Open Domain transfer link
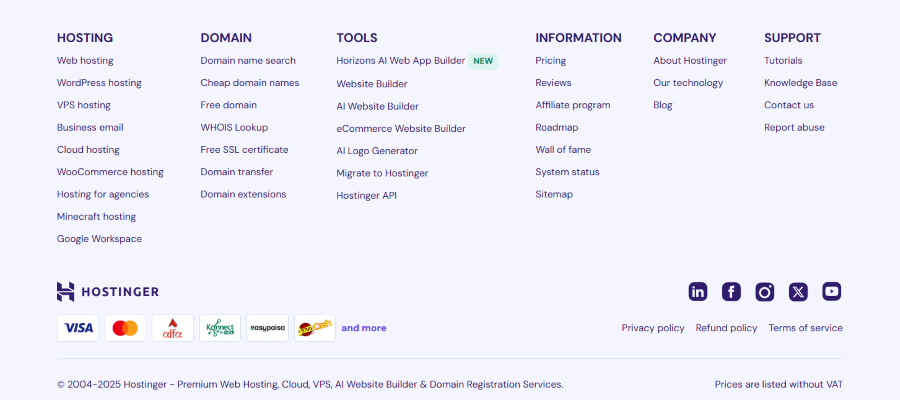This screenshot has width=900, height=400. 236,172
